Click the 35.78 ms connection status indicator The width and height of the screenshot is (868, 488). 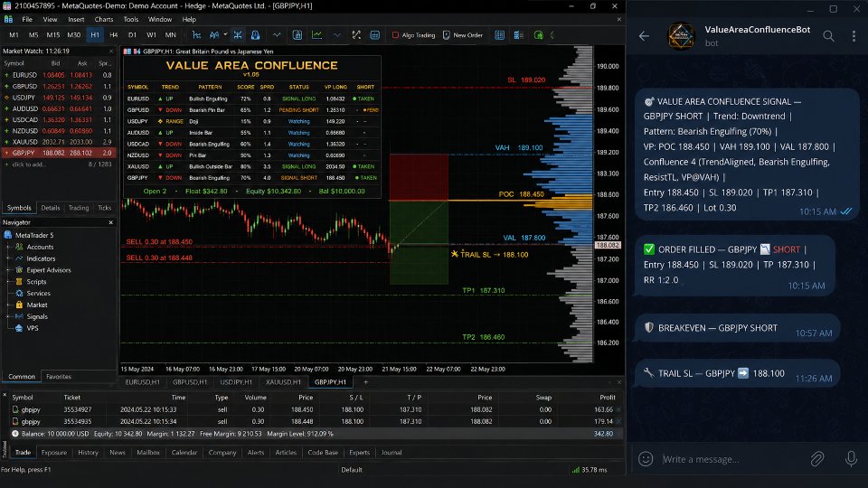[589, 470]
